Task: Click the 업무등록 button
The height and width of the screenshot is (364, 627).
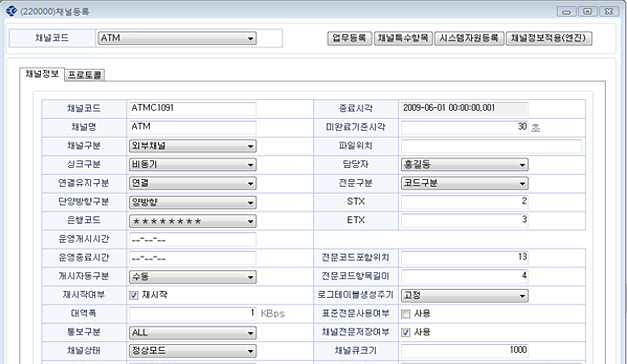Action: (349, 38)
